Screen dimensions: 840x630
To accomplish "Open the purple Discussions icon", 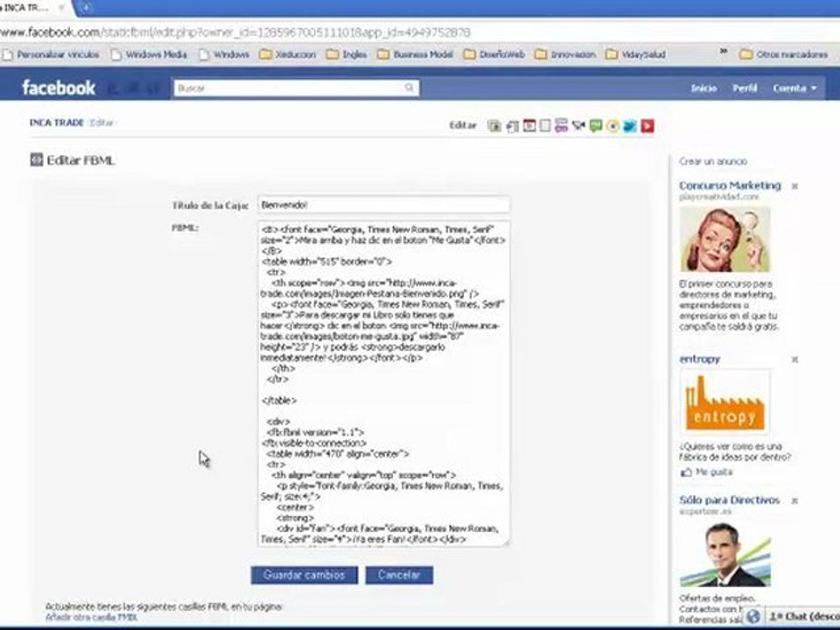I will pyautogui.click(x=561, y=126).
